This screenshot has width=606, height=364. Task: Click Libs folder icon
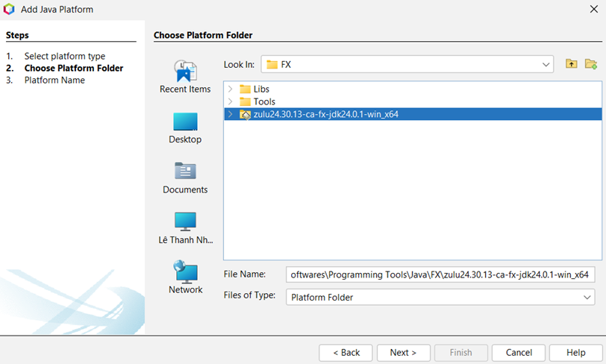[245, 90]
